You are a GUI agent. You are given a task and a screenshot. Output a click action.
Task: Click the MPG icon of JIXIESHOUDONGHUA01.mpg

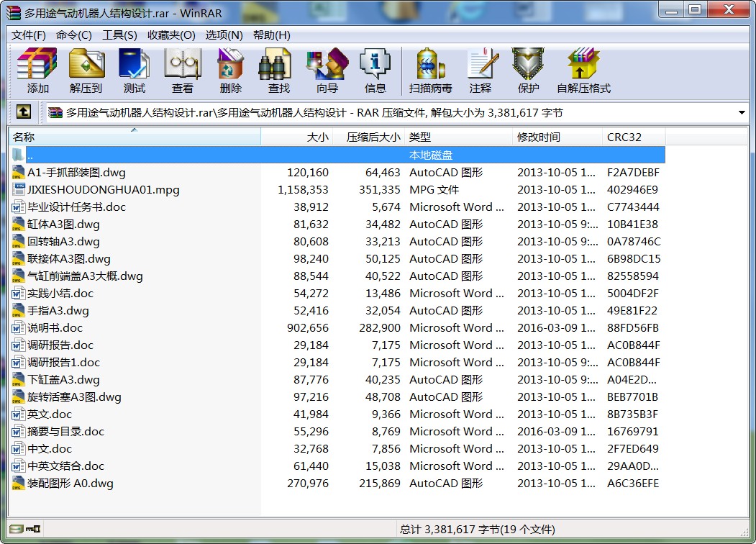tap(18, 189)
